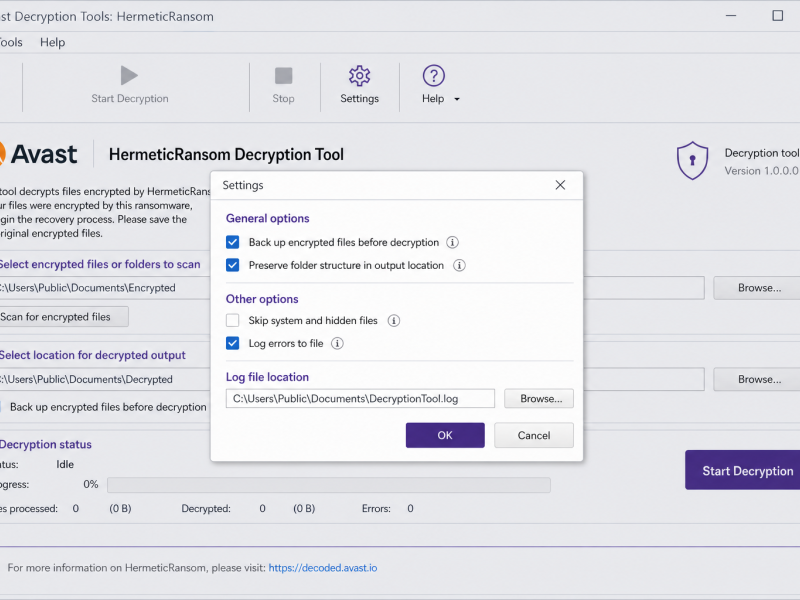
Task: Confirm settings with the OK button
Action: pos(445,435)
